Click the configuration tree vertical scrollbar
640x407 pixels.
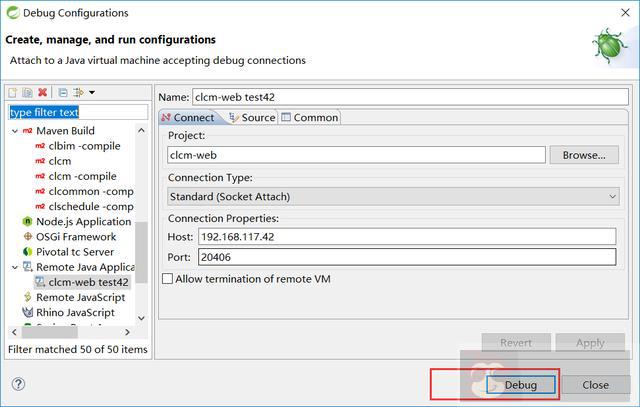pyautogui.click(x=142, y=250)
